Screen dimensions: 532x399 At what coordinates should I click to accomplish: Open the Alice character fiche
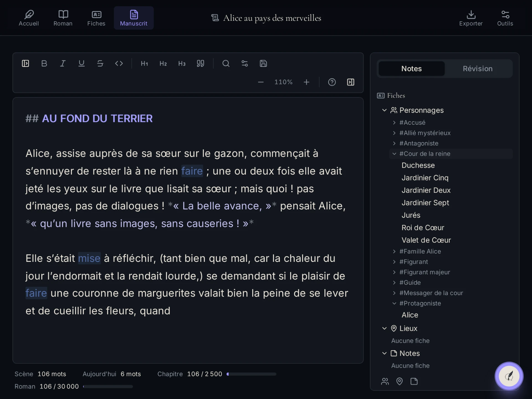pos(410,315)
